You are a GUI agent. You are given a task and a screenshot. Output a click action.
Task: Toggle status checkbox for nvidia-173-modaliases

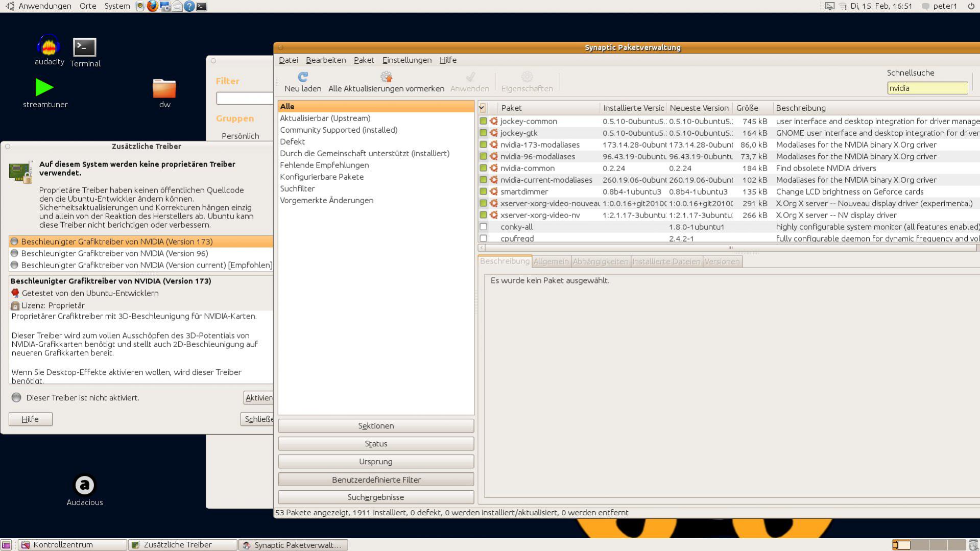coord(483,145)
